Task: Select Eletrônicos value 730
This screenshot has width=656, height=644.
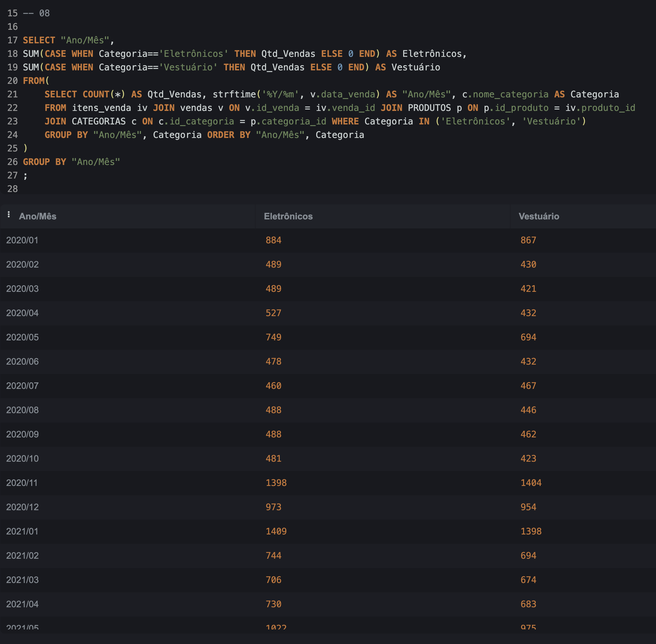Action: tap(273, 604)
